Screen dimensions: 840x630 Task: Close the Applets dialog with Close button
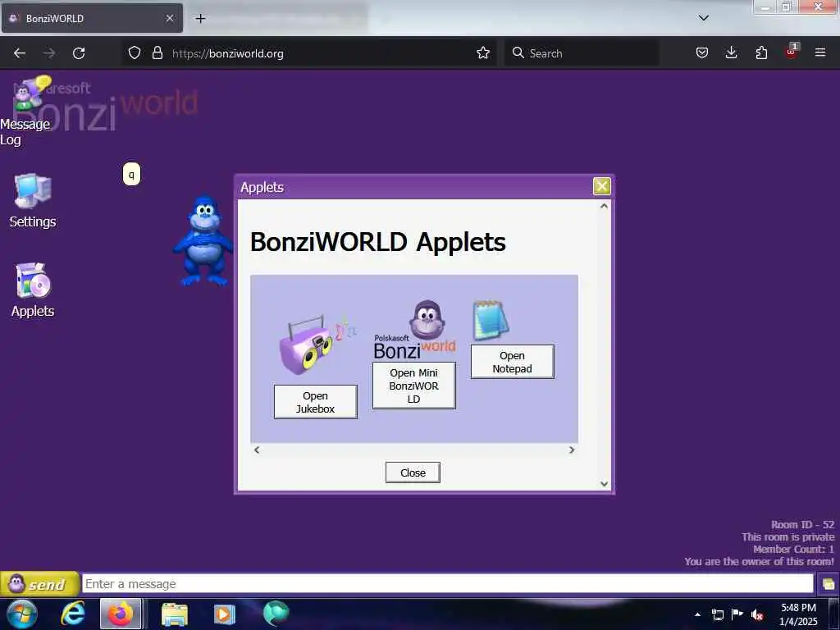[x=413, y=472]
